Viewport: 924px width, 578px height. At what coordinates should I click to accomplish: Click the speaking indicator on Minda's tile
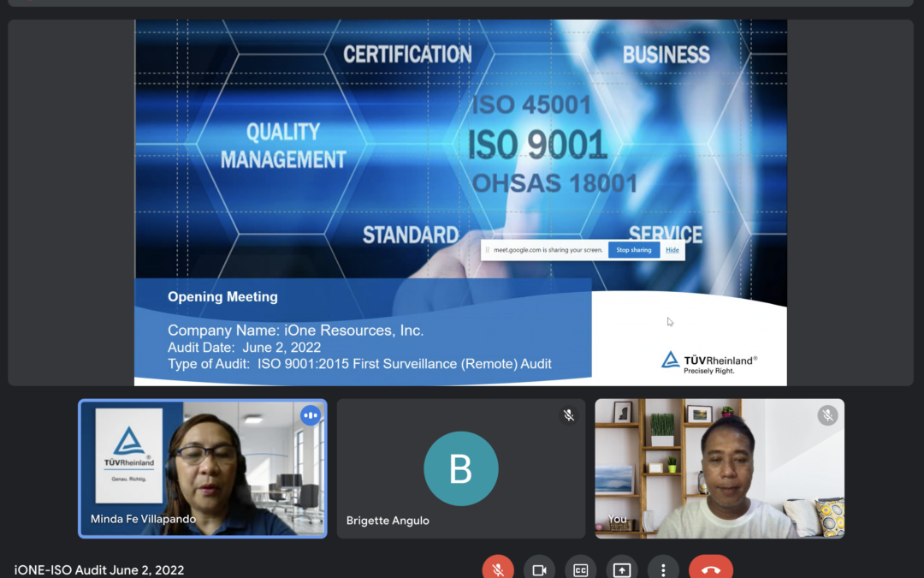311,415
